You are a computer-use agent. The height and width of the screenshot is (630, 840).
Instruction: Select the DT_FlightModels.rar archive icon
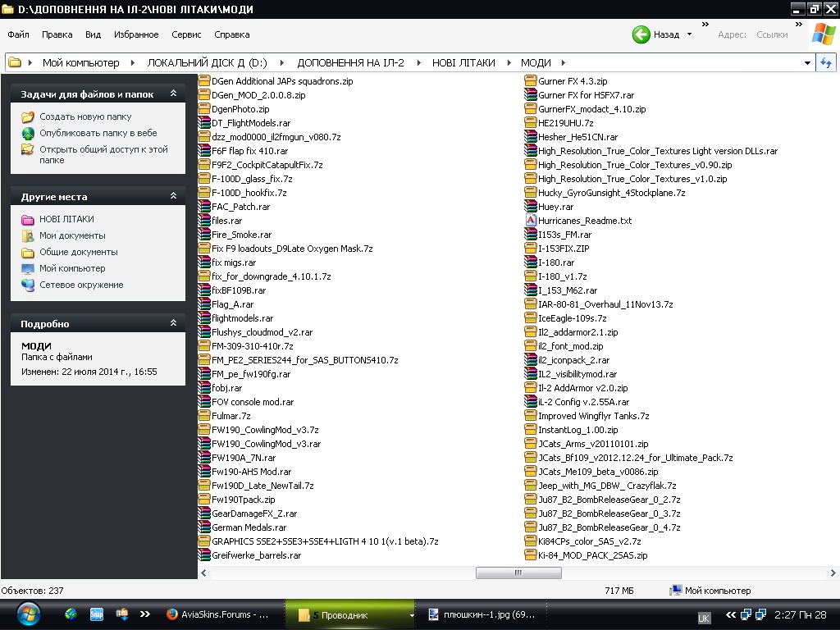click(x=204, y=123)
